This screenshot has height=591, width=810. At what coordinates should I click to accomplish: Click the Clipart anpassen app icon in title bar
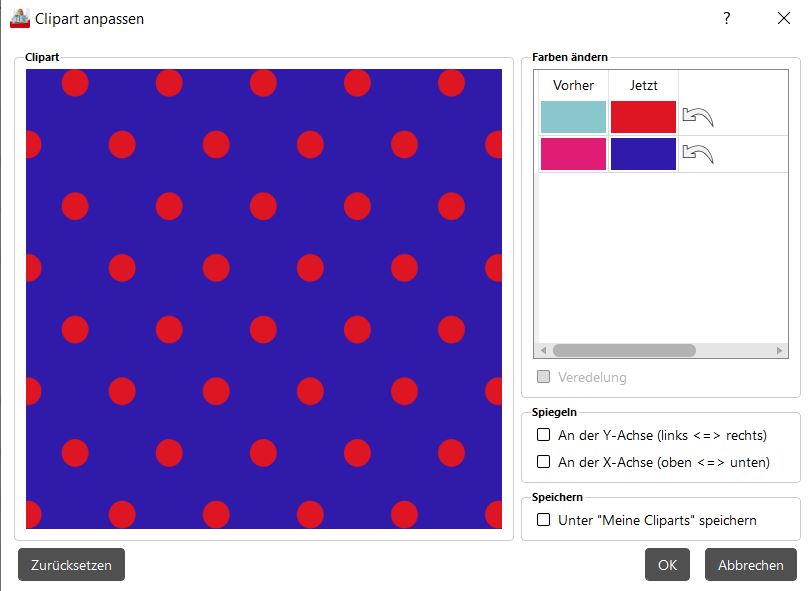20,18
